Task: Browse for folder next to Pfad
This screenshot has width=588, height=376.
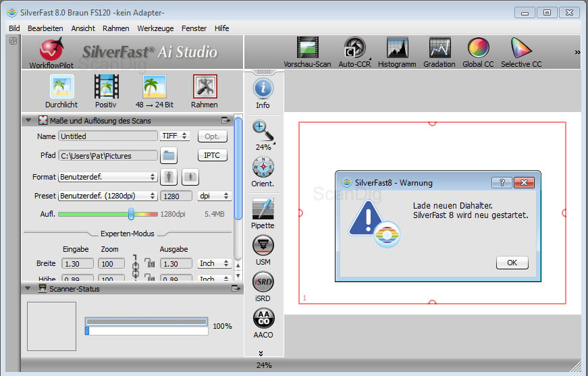Action: click(x=169, y=155)
